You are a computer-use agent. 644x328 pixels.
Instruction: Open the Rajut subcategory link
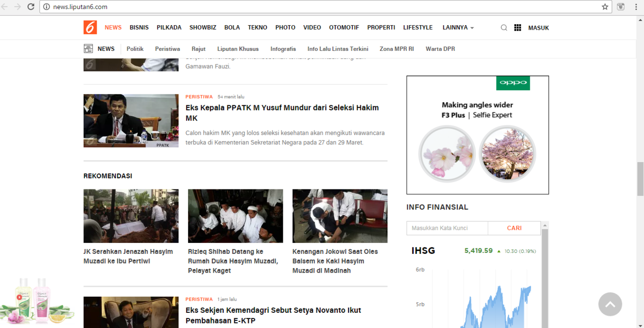click(199, 49)
